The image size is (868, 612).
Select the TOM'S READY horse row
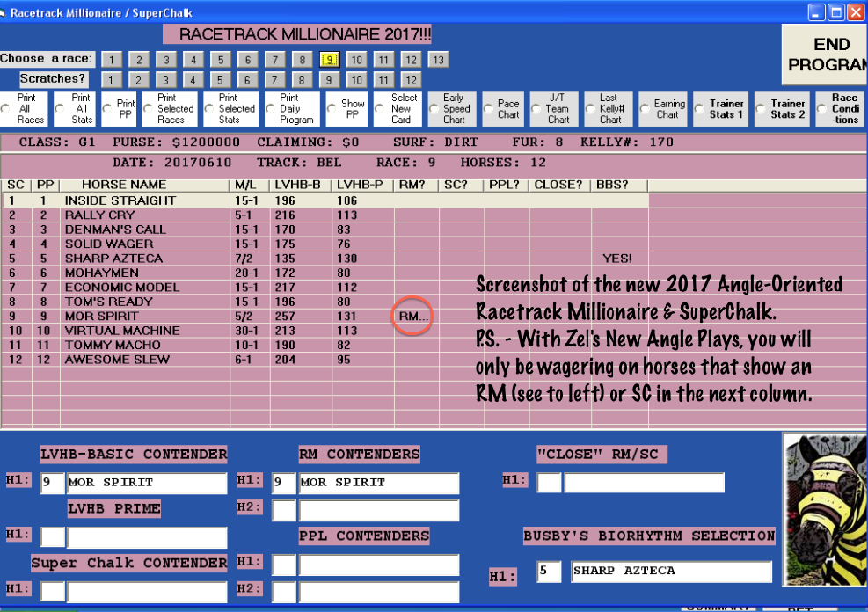[x=325, y=302]
